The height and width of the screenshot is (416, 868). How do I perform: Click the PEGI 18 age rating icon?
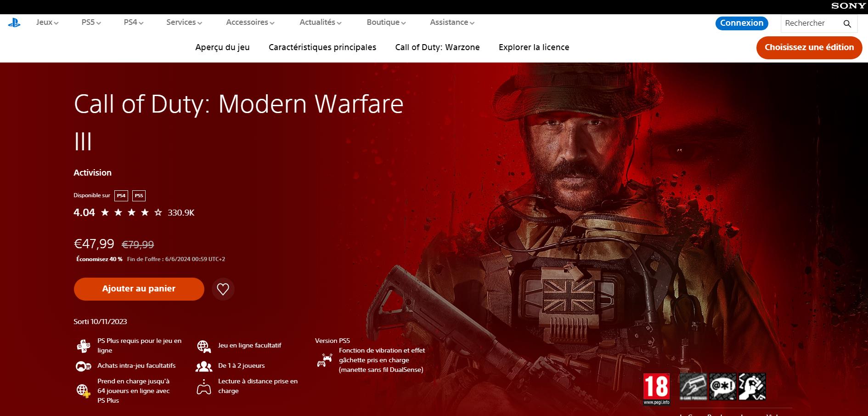(x=657, y=388)
